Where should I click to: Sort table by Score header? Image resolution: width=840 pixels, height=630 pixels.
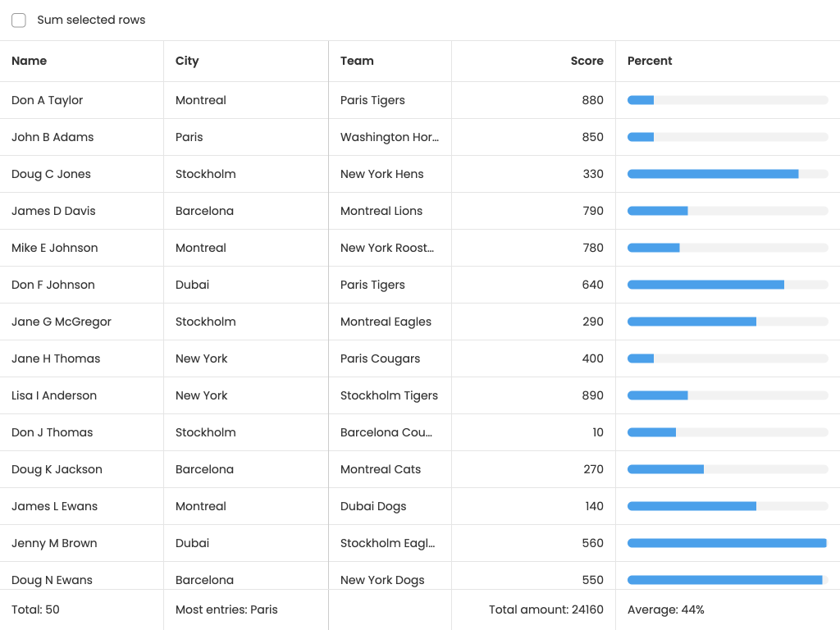pyautogui.click(x=587, y=61)
